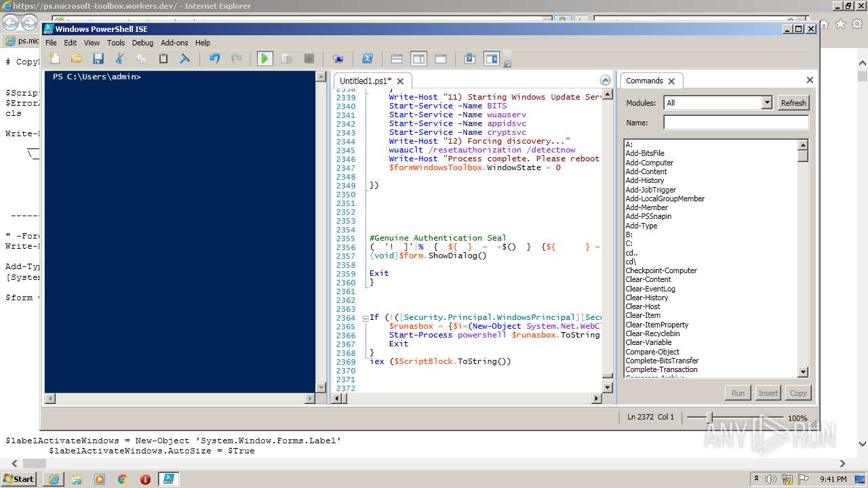
Task: Toggle the Show Command Add-on pane
Action: [492, 59]
